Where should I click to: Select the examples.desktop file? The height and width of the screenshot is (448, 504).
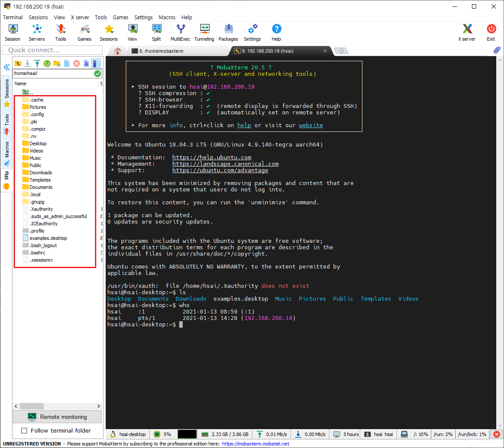tap(44, 238)
